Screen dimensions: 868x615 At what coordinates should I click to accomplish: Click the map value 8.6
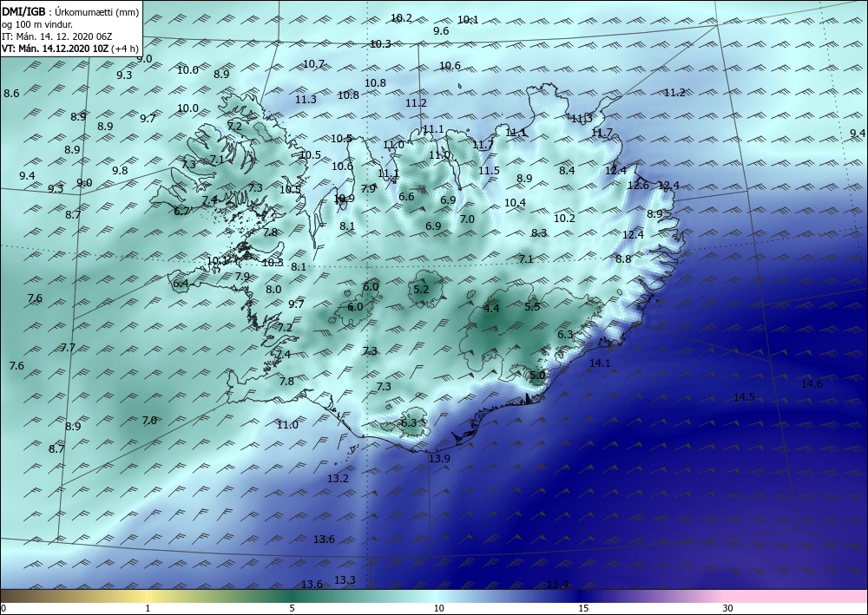point(11,94)
